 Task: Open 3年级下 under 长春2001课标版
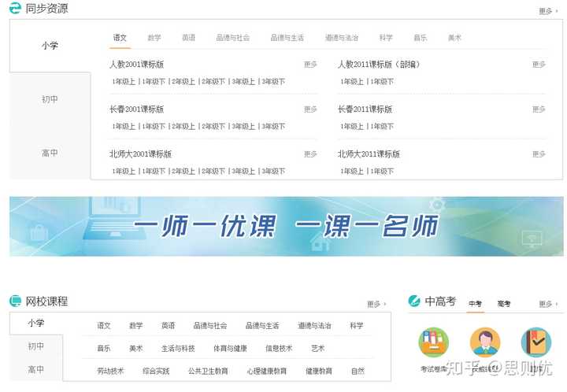(x=273, y=127)
